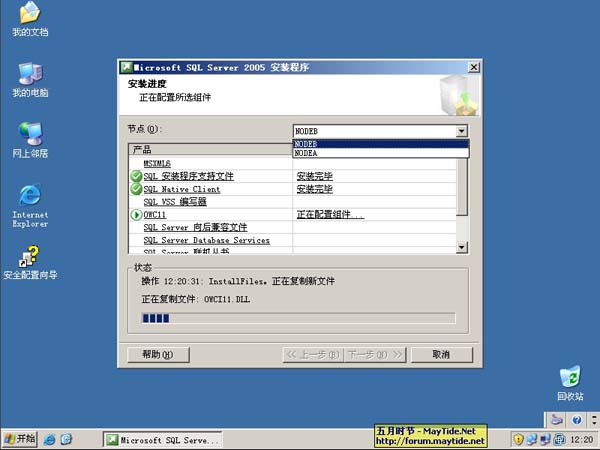
Task: Click 网上邻居 network icon
Action: tap(30, 134)
